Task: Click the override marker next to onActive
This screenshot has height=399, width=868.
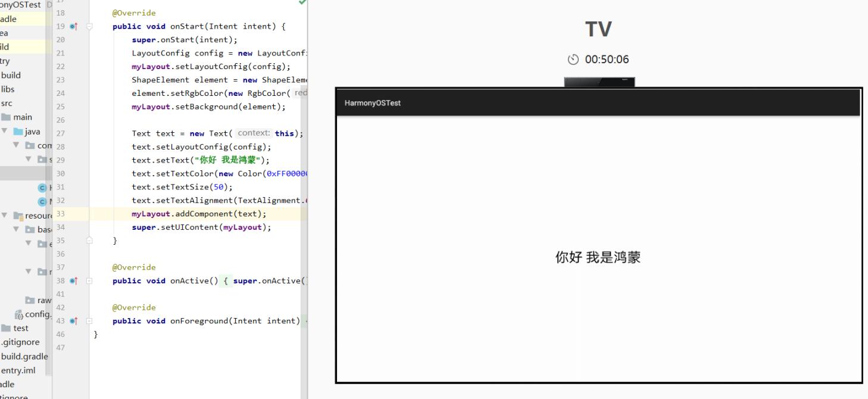Action: tap(73, 281)
